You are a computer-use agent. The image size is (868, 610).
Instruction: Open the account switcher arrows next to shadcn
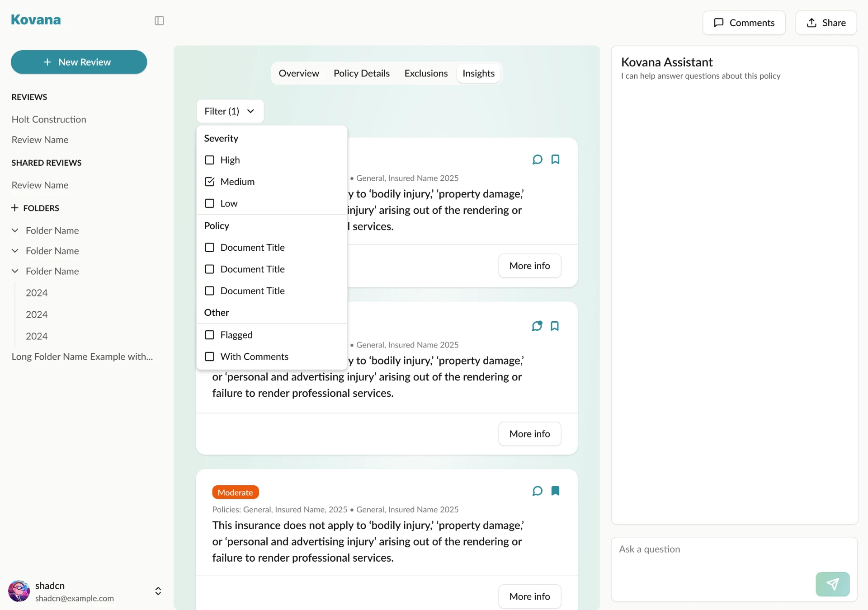coord(158,591)
